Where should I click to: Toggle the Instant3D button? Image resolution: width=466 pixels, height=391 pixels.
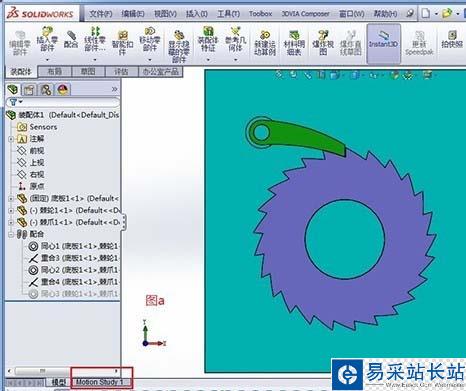pos(383,43)
